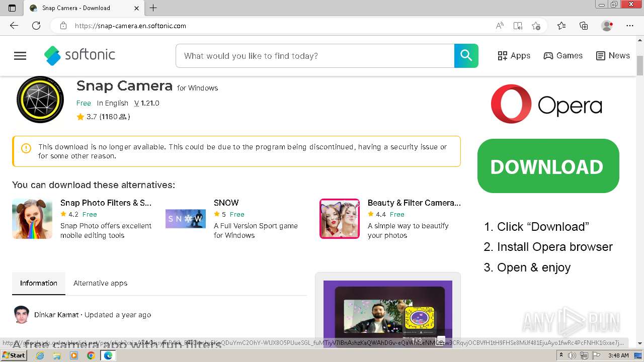644x362 pixels.
Task: Click the Opera logo advertisement
Action: (x=546, y=104)
